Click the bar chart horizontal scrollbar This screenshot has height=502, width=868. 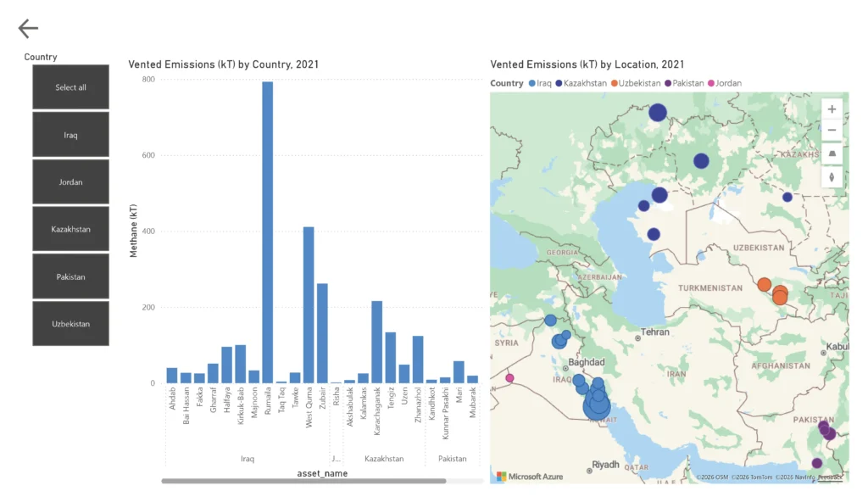[x=303, y=481]
